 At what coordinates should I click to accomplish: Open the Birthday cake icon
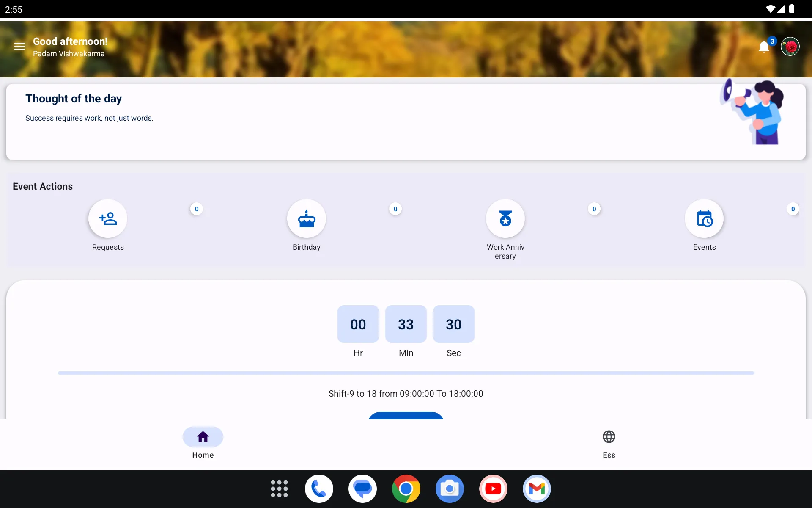[x=307, y=218]
